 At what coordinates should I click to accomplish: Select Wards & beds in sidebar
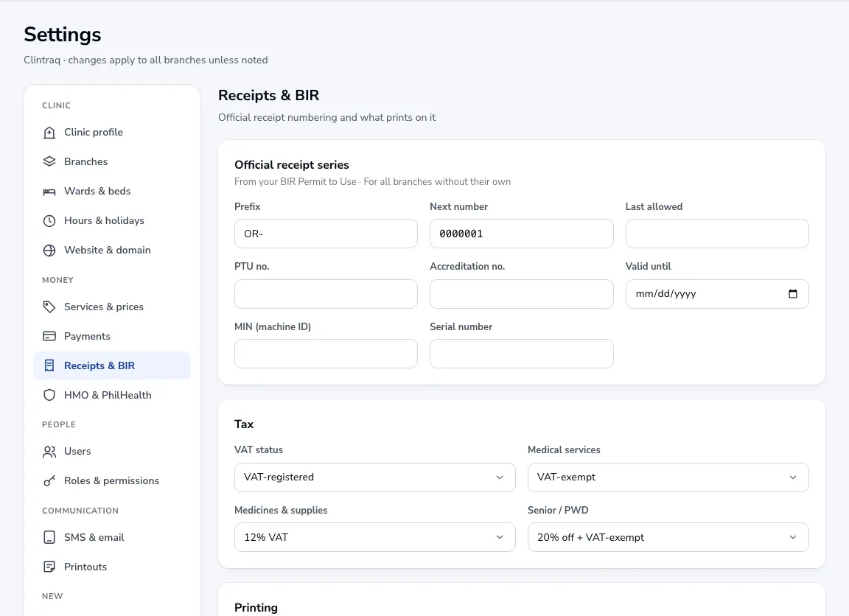pos(112,192)
